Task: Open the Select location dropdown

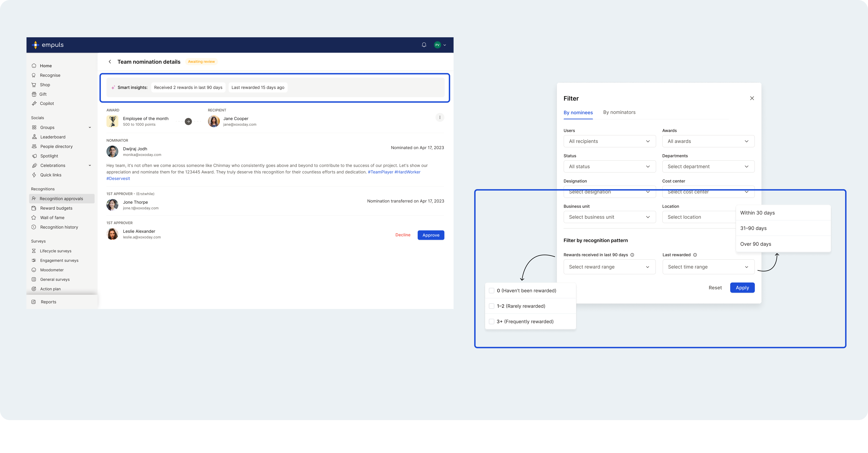Action: 699,217
